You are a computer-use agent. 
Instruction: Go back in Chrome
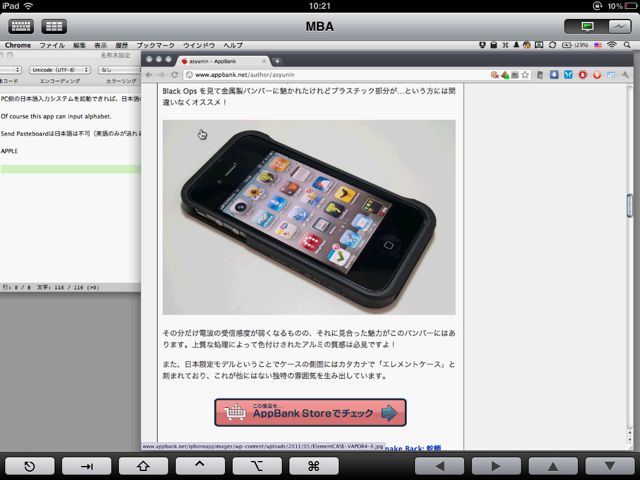coord(149,75)
